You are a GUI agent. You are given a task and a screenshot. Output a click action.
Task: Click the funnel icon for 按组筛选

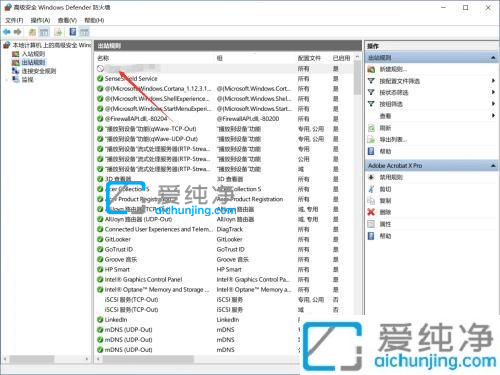point(371,104)
